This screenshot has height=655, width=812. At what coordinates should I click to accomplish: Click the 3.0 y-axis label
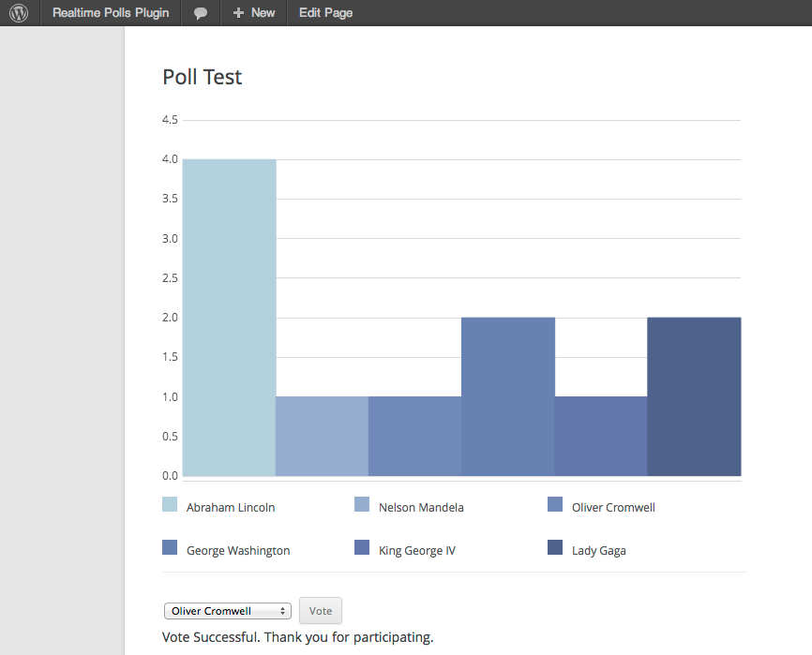pos(170,239)
